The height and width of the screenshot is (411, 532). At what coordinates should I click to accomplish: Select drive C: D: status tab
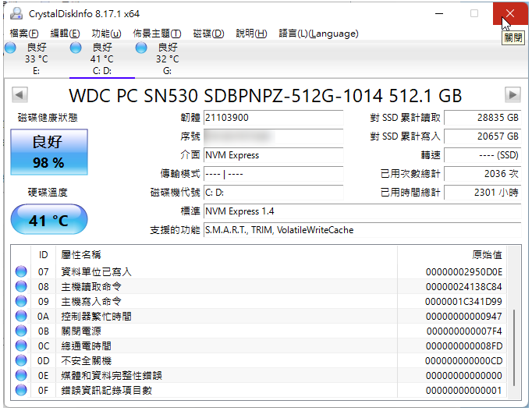101,59
